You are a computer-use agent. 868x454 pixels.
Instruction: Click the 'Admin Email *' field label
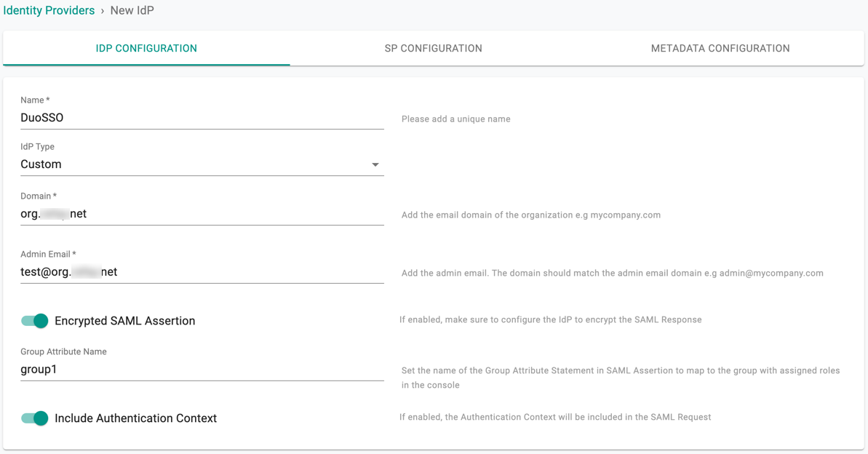click(x=48, y=254)
